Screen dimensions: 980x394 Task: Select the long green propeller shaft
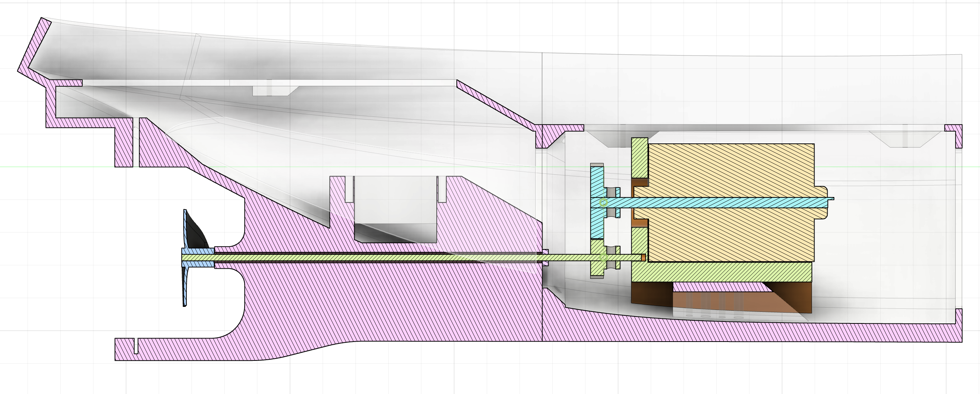(x=411, y=257)
